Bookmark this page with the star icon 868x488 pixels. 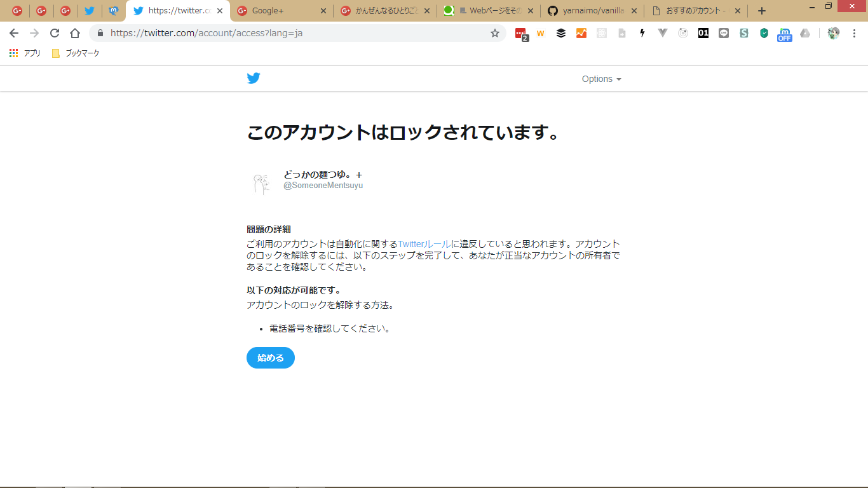point(495,33)
